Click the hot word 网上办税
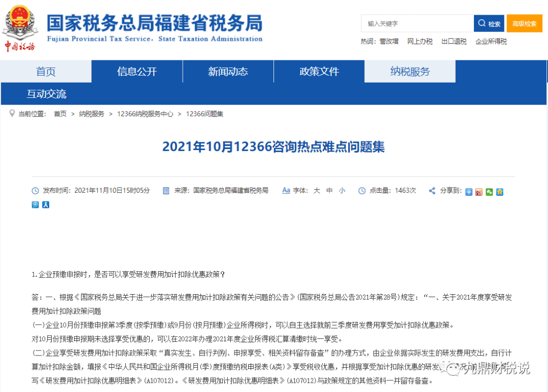The height and width of the screenshot is (392, 548). pos(420,41)
